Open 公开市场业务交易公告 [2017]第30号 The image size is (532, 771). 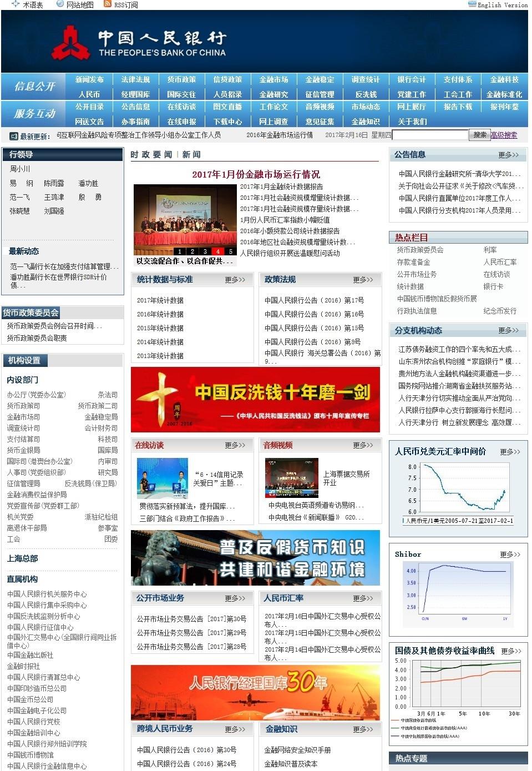point(191,619)
